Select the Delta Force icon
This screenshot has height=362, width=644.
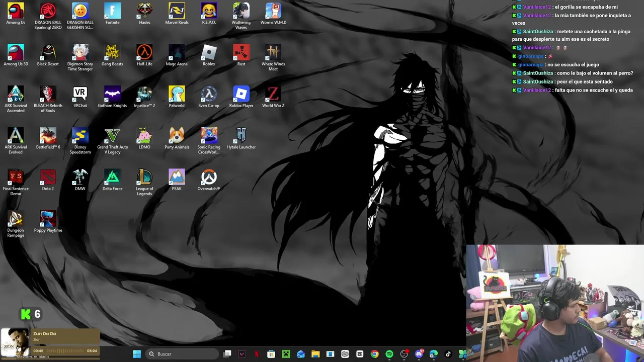click(112, 180)
